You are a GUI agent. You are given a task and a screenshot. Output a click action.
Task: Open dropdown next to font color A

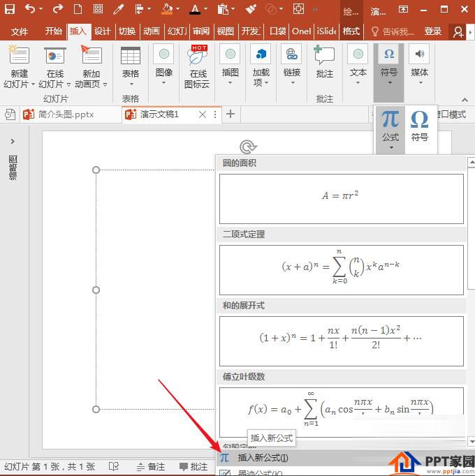point(206,9)
